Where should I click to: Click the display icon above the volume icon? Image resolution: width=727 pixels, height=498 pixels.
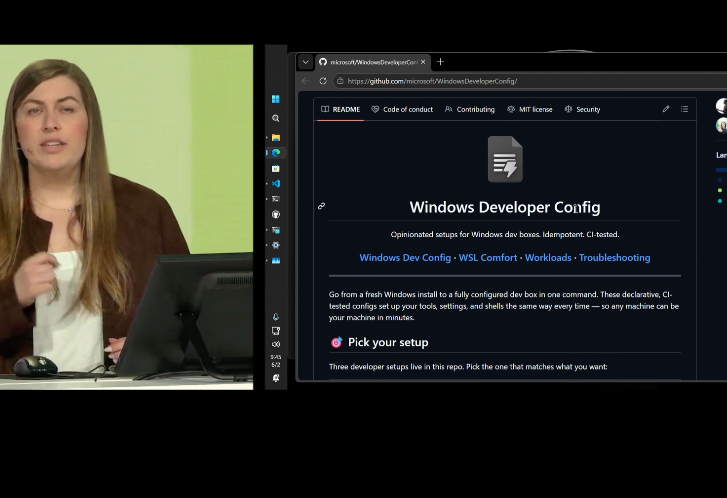pos(275,331)
